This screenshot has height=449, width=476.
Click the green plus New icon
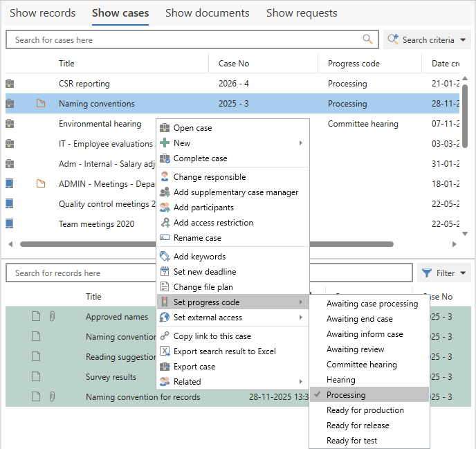coord(165,143)
